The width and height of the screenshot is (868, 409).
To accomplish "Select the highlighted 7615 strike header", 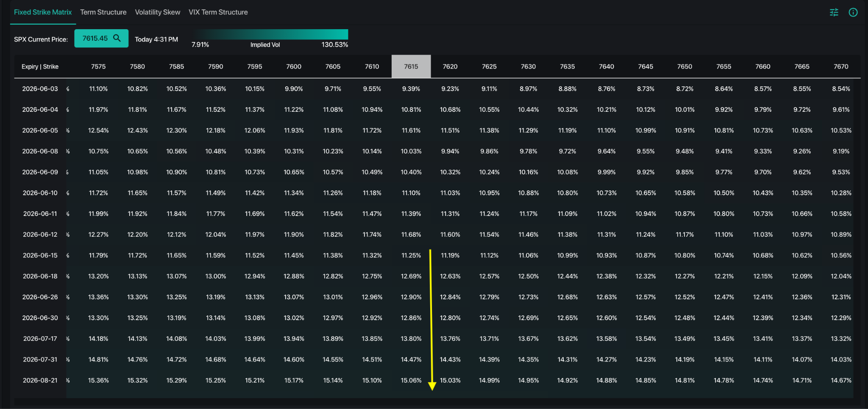I will click(411, 66).
